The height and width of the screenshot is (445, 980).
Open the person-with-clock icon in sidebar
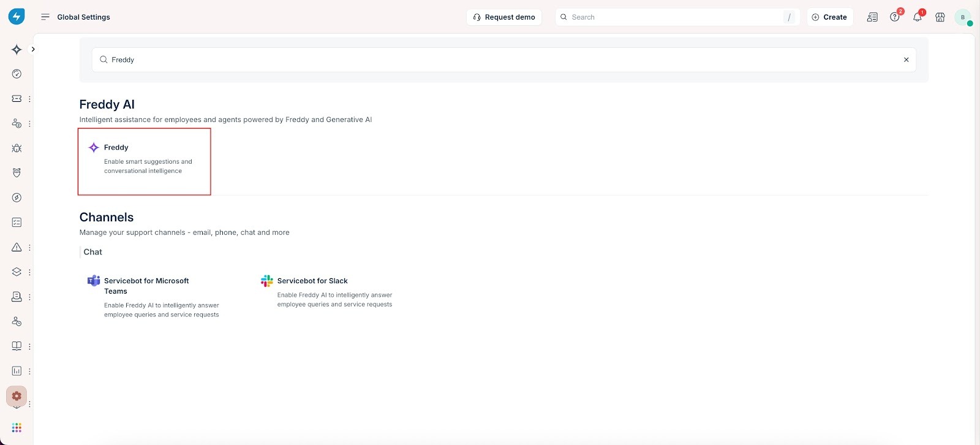[17, 321]
